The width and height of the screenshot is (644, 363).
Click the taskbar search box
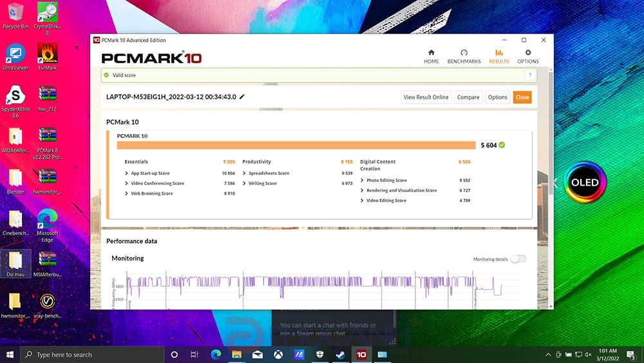(x=92, y=355)
